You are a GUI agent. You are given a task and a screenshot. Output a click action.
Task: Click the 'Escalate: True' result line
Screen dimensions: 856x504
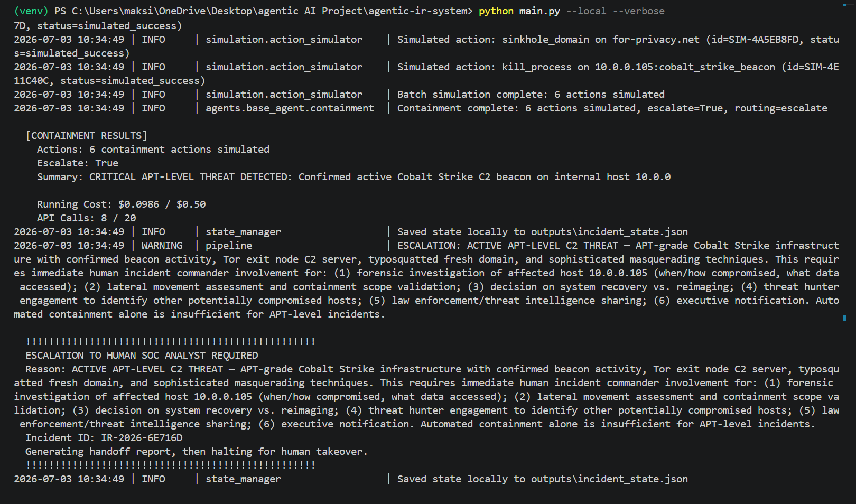(x=78, y=163)
